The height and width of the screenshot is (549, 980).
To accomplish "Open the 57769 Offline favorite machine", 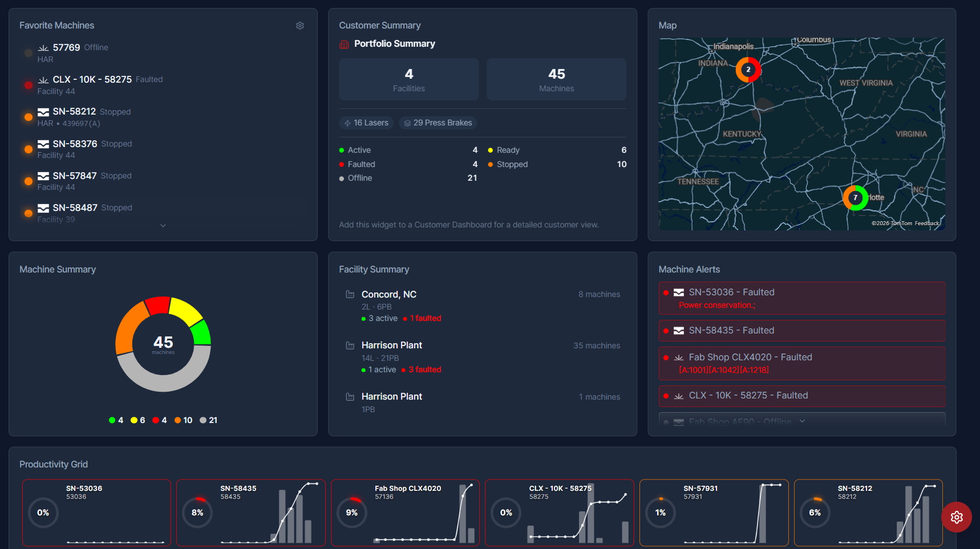I will pos(163,53).
